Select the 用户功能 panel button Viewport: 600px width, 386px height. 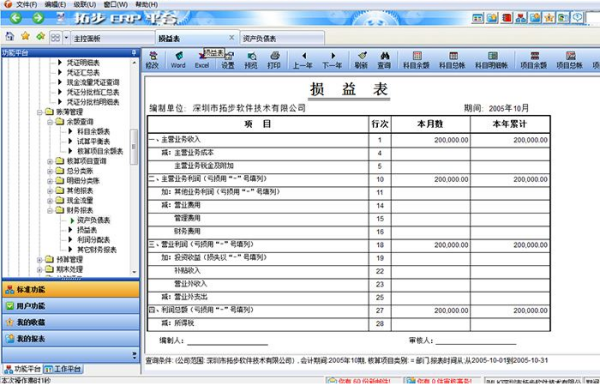coord(71,306)
